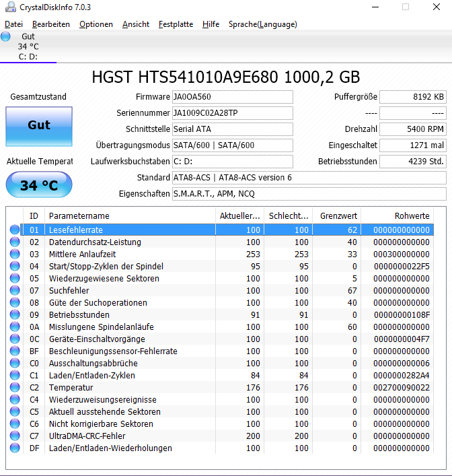Click the Eingeschaltet value 1271 mal
The width and height of the screenshot is (452, 476).
click(x=413, y=145)
